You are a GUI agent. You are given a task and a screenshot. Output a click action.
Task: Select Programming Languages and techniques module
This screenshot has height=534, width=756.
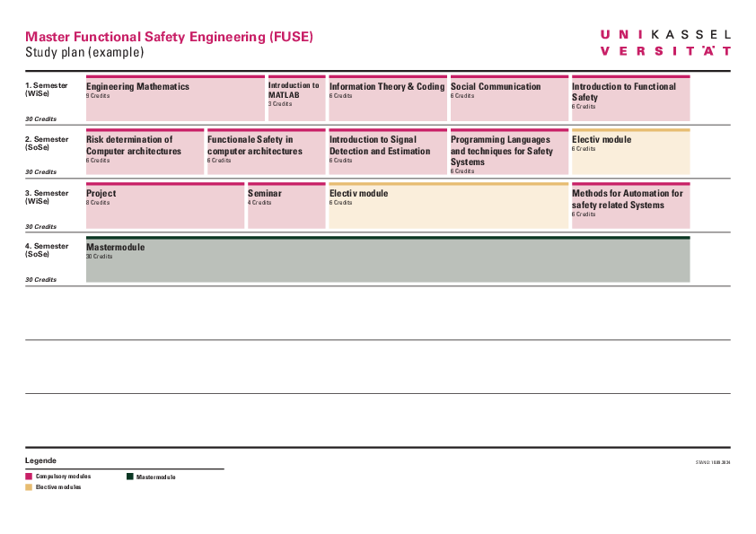[508, 152]
